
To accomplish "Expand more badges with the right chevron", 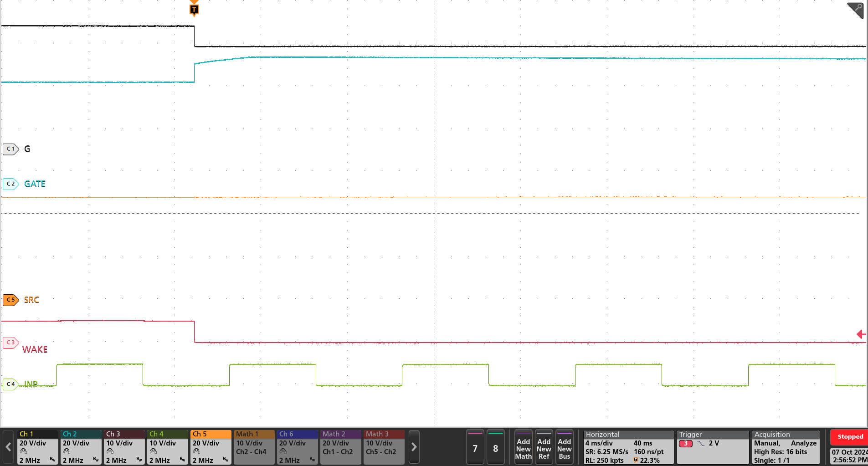I will pos(414,447).
